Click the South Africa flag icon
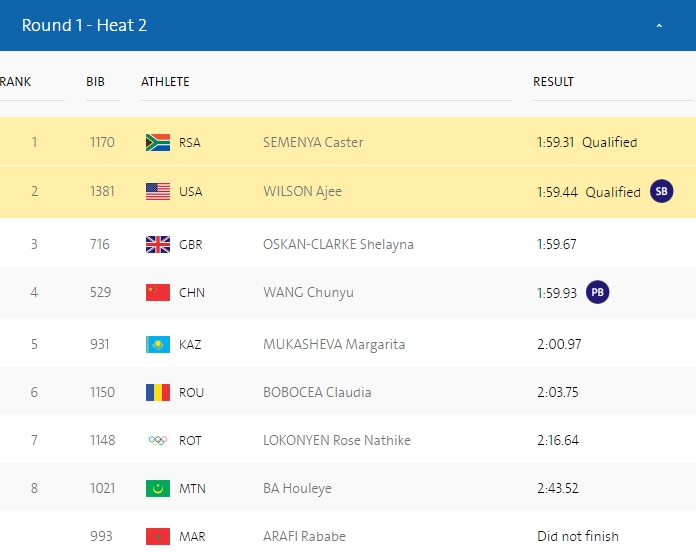696x559 pixels. coord(158,142)
